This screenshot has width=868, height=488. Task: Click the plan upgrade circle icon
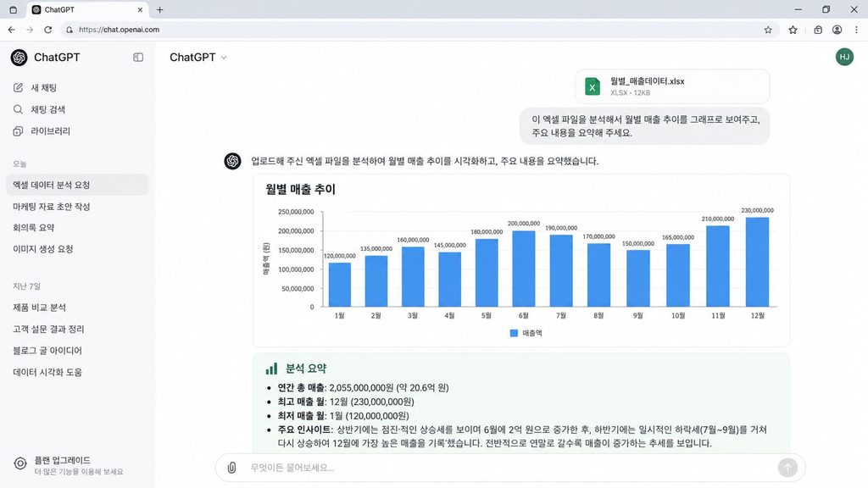[x=20, y=463]
